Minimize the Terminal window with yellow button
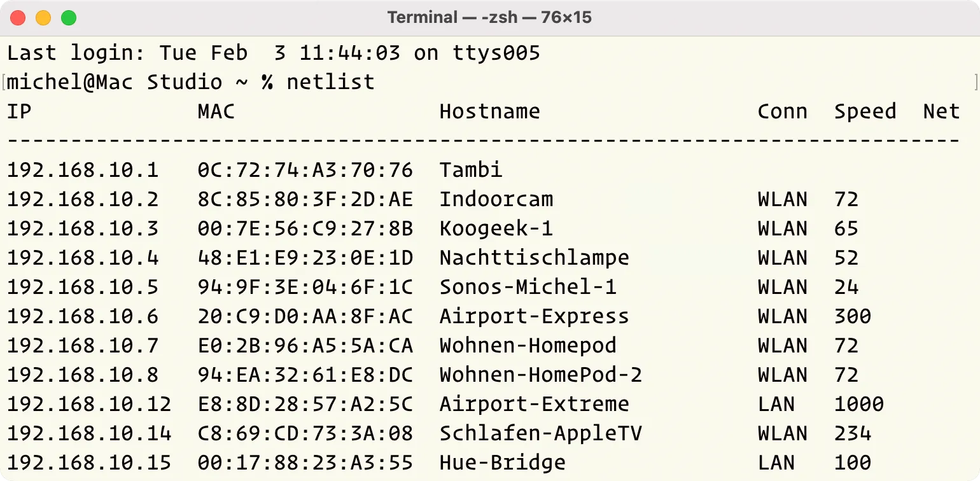980x481 pixels. coord(43,18)
